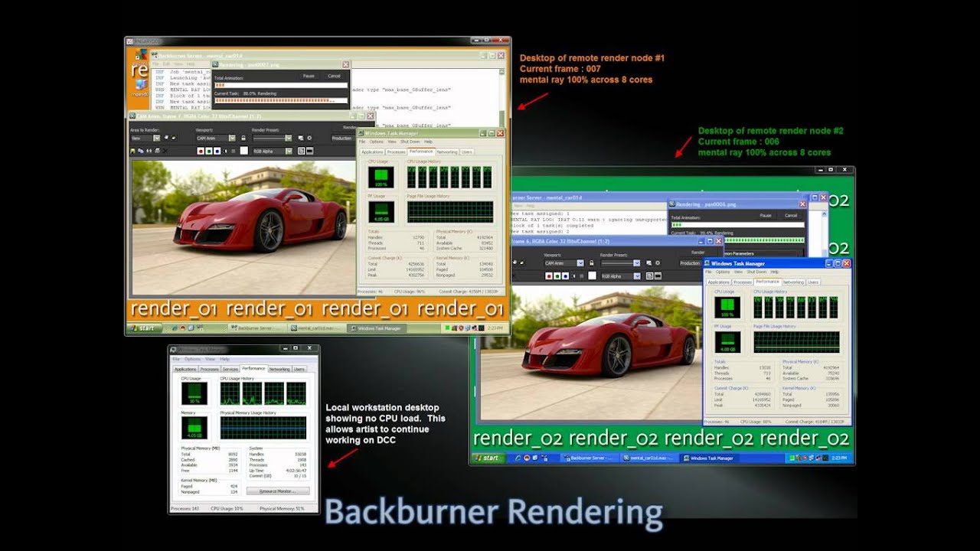
Task: Switch to Processes tab in render_02 Task Manager
Action: coord(743,282)
